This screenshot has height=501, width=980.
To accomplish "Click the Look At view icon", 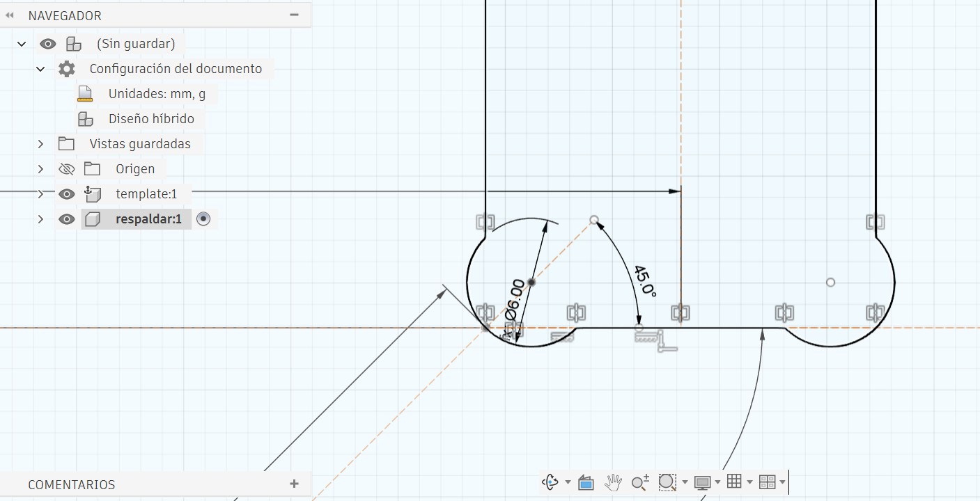I will pos(586,482).
